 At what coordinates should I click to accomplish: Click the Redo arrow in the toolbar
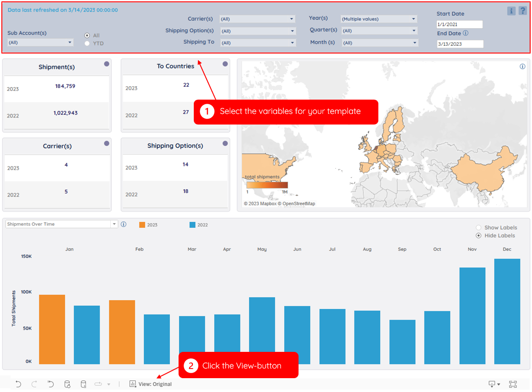pyautogui.click(x=34, y=384)
